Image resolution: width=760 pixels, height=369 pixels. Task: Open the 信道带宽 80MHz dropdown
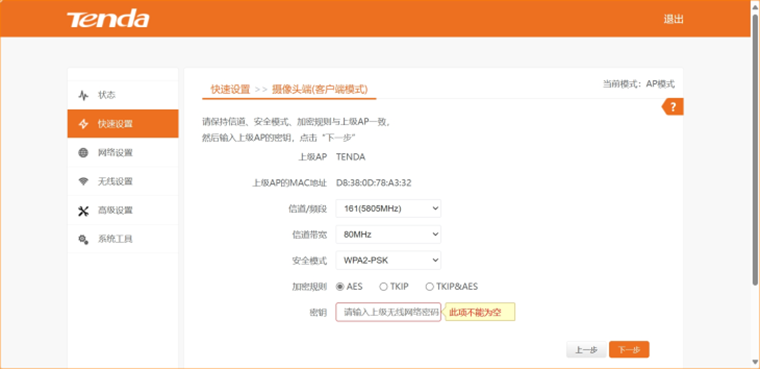pyautogui.click(x=388, y=234)
